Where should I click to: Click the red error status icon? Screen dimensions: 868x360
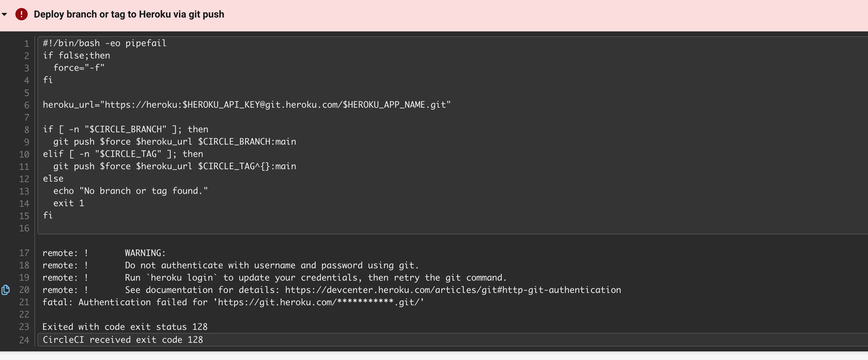click(x=21, y=14)
